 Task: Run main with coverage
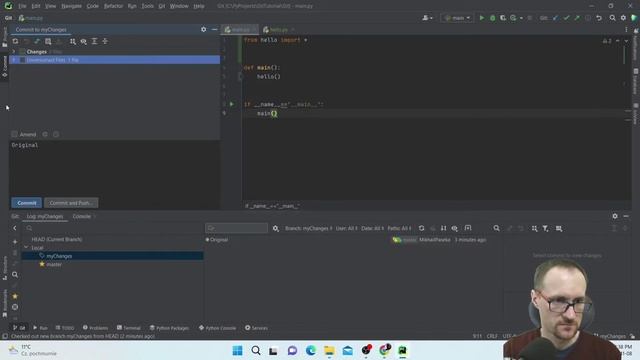tap(503, 18)
